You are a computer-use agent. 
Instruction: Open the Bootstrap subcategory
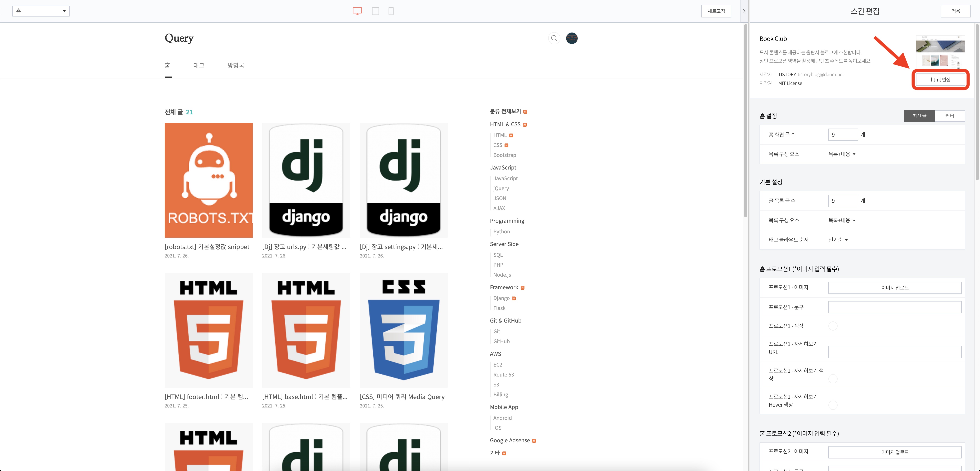pyautogui.click(x=505, y=155)
